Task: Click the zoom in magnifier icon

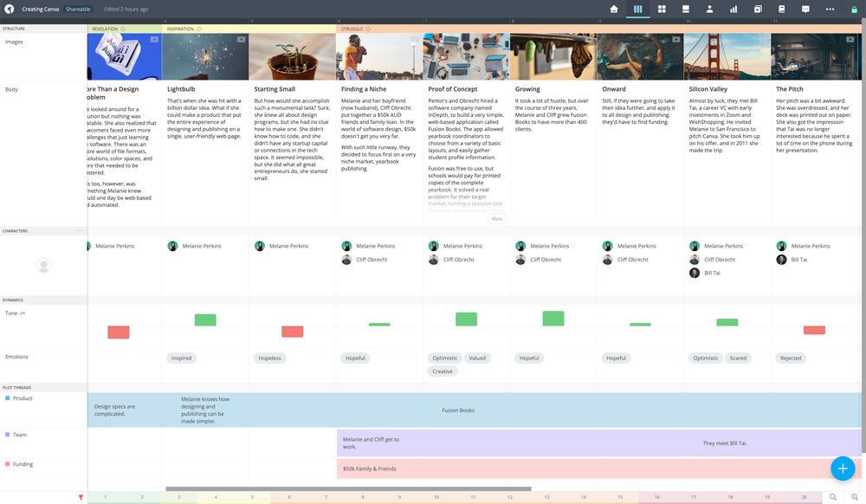Action: tap(855, 497)
